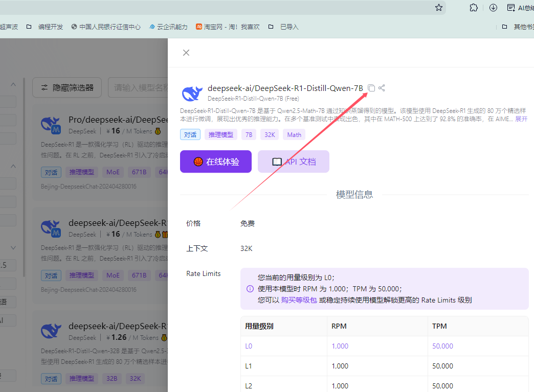Click coin icon beside ¥1.26 price
This screenshot has width=534, height=392.
pyautogui.click(x=164, y=337)
